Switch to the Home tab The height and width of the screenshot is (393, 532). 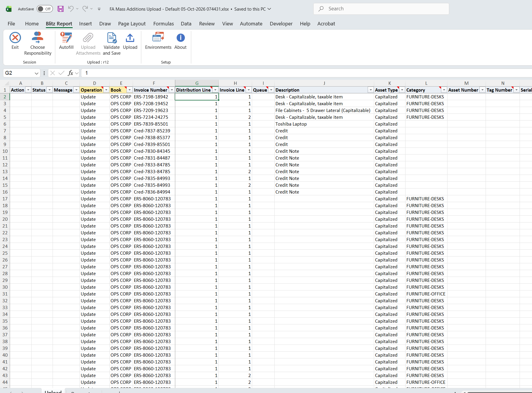pos(32,24)
